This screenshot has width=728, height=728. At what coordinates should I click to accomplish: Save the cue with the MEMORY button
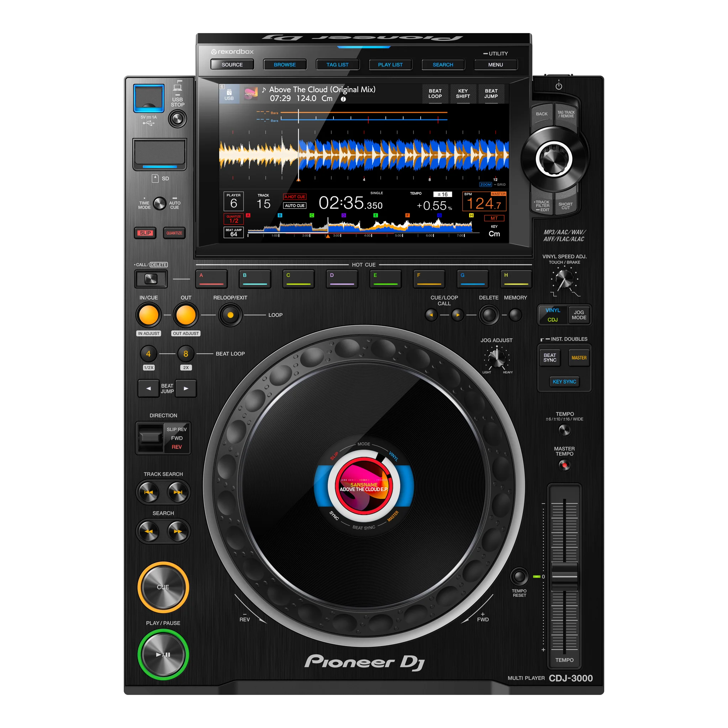pos(516,315)
